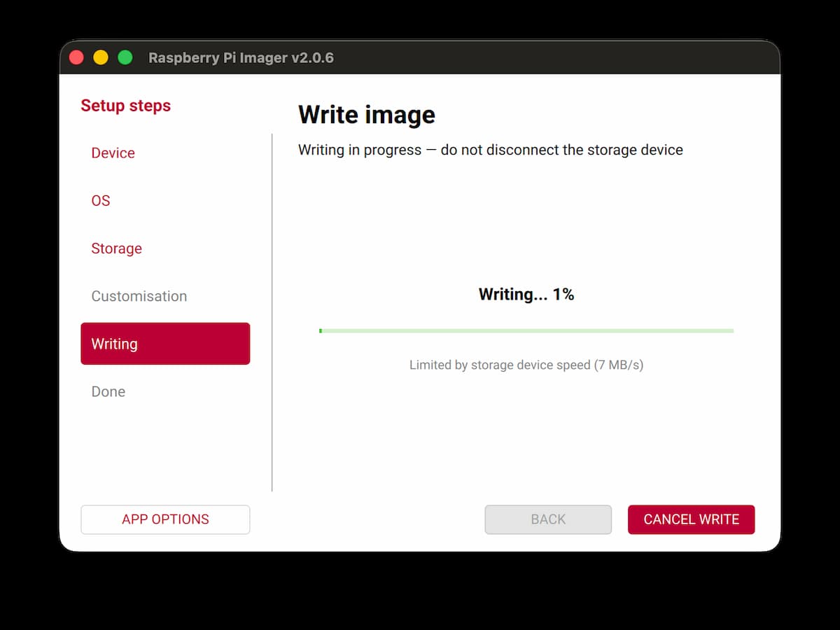Close the Raspberry Pi Imager window
This screenshot has width=840, height=630.
(77, 57)
